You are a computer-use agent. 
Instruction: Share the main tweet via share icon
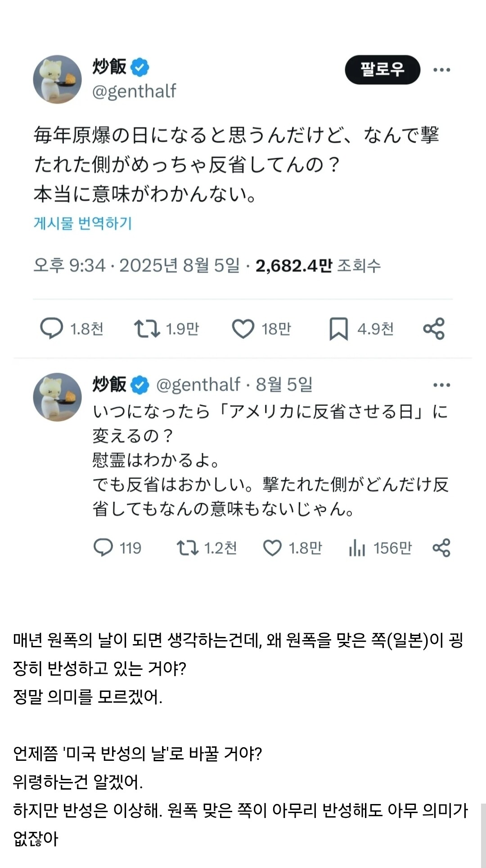[x=434, y=328]
